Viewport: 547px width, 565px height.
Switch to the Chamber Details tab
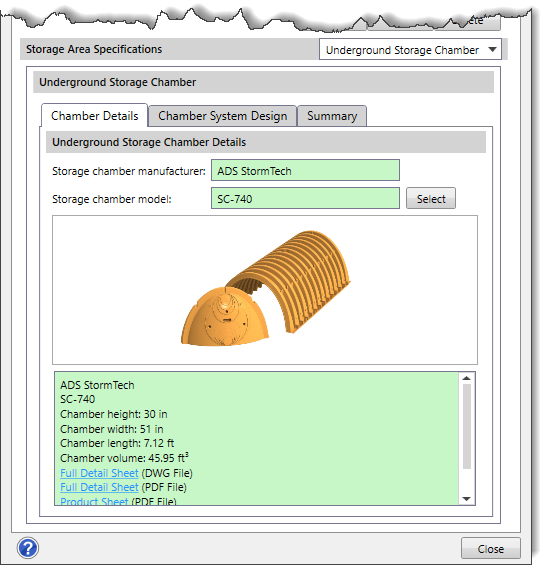coord(94,116)
